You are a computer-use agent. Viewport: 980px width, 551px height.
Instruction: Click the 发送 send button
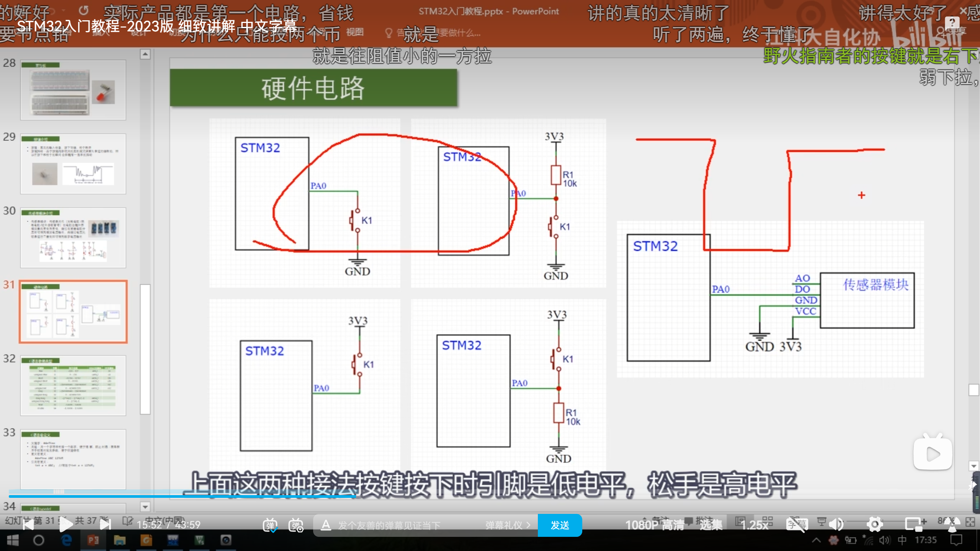[560, 525]
